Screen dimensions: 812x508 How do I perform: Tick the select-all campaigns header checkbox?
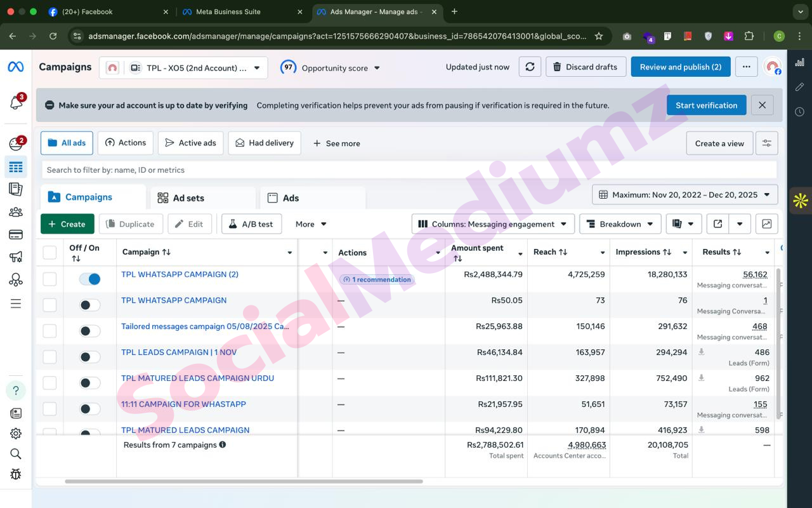tap(49, 252)
